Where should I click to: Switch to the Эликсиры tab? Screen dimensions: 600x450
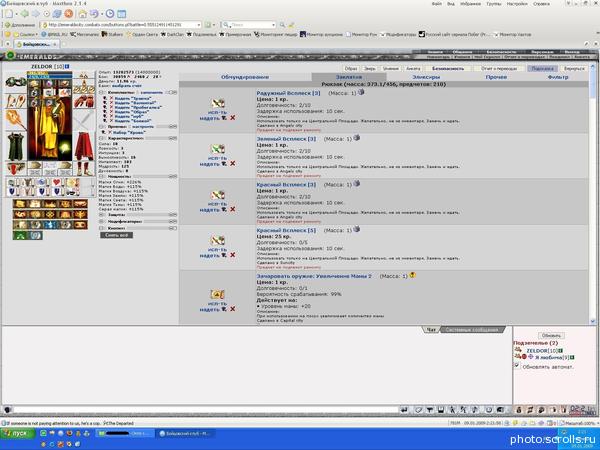pos(426,77)
